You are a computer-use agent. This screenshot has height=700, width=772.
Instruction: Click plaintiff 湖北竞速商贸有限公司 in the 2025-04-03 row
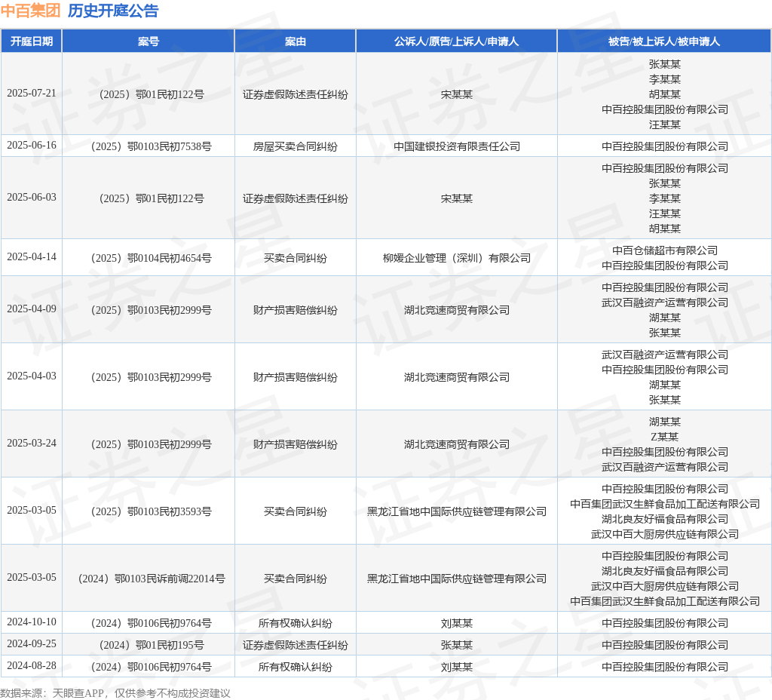pos(457,377)
